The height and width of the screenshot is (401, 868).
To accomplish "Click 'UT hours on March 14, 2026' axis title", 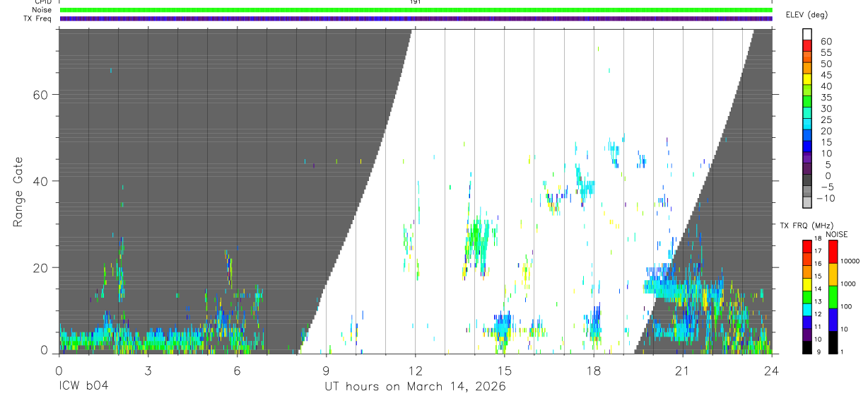I will pyautogui.click(x=415, y=387).
